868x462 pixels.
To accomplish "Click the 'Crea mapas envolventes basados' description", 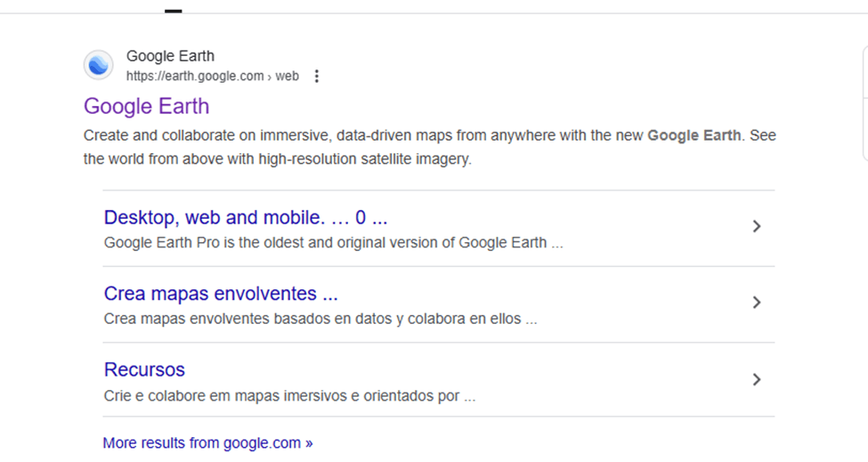I will click(320, 319).
